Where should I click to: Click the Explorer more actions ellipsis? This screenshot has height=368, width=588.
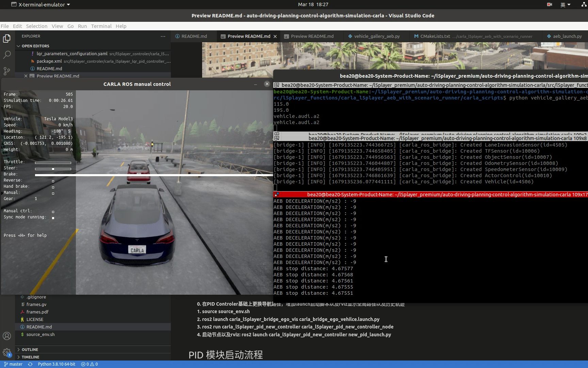[x=163, y=36]
